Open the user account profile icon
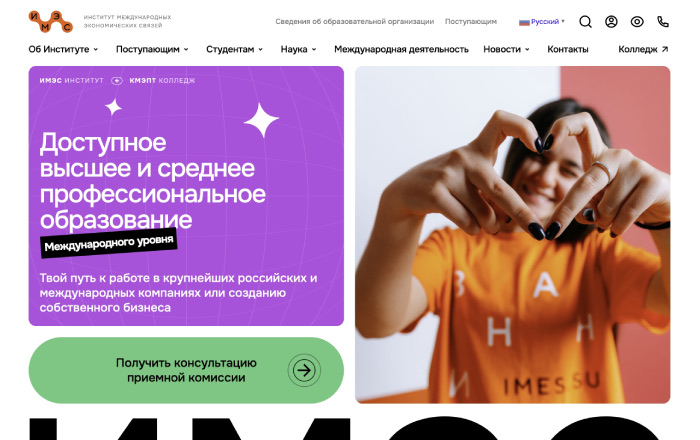The image size is (700, 440). tap(611, 21)
